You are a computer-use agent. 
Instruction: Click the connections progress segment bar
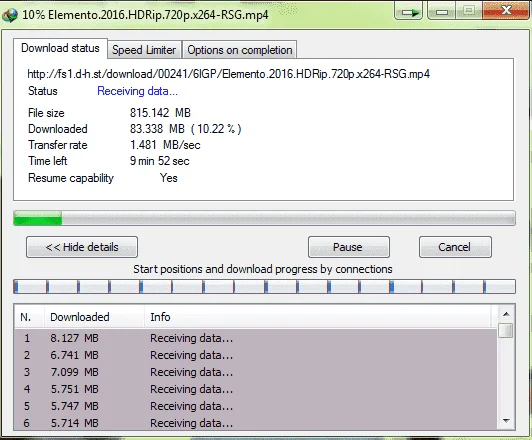264,287
